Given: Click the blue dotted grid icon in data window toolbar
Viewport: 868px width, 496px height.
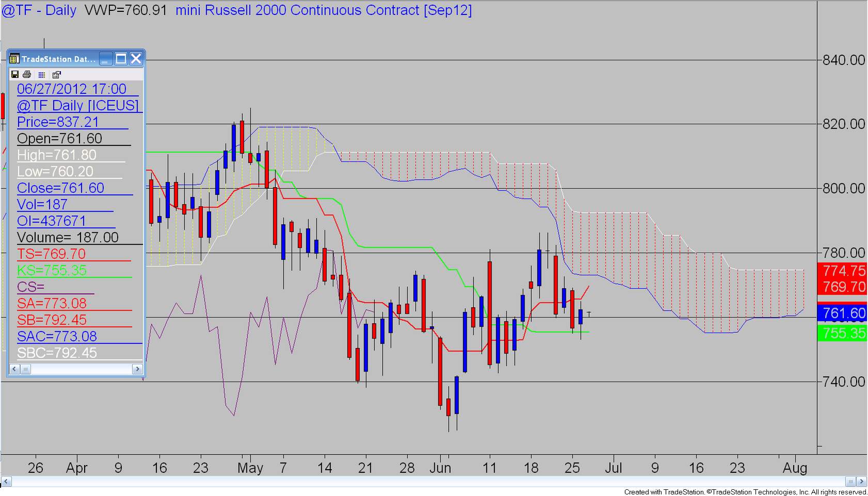Looking at the screenshot, I should (42, 75).
